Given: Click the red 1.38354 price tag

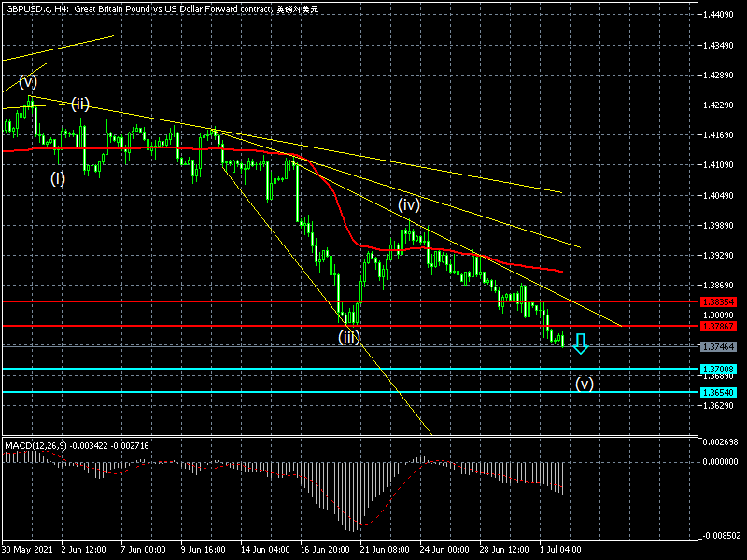Looking at the screenshot, I should [x=718, y=301].
